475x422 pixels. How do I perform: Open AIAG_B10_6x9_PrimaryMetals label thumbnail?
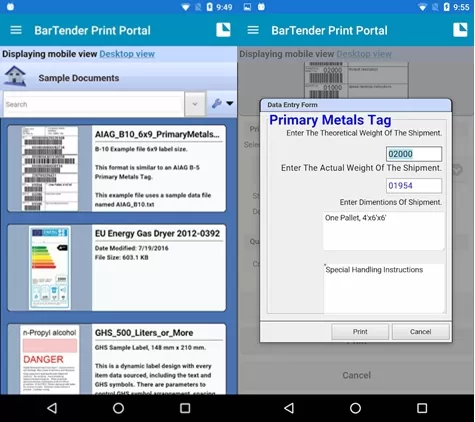coord(50,168)
